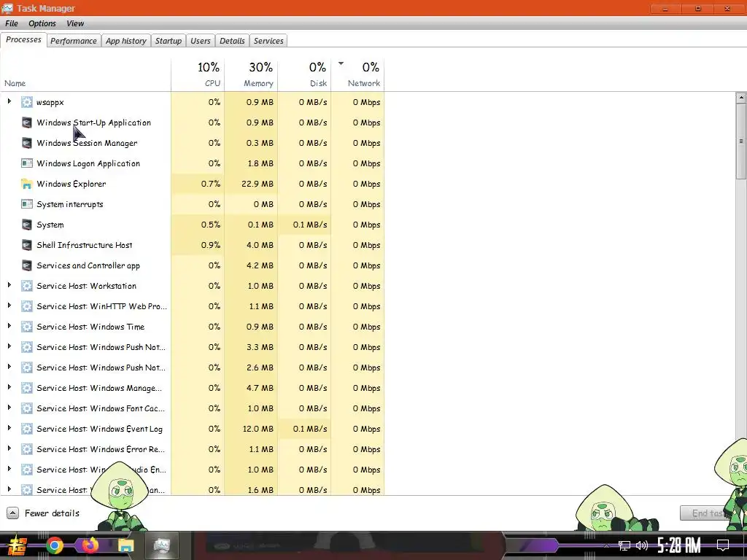The width and height of the screenshot is (747, 560).
Task: Sort by the Memory column header
Action: pyautogui.click(x=251, y=75)
